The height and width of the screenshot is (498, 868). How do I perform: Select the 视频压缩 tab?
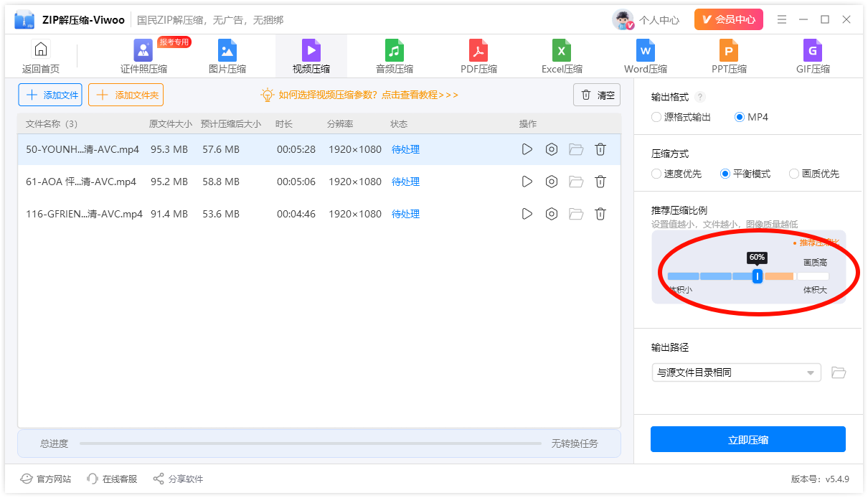311,57
